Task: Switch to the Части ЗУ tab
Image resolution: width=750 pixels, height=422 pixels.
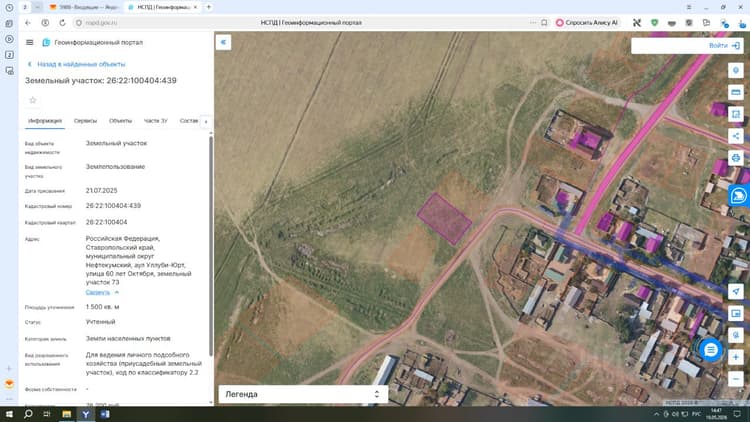Action: click(155, 121)
